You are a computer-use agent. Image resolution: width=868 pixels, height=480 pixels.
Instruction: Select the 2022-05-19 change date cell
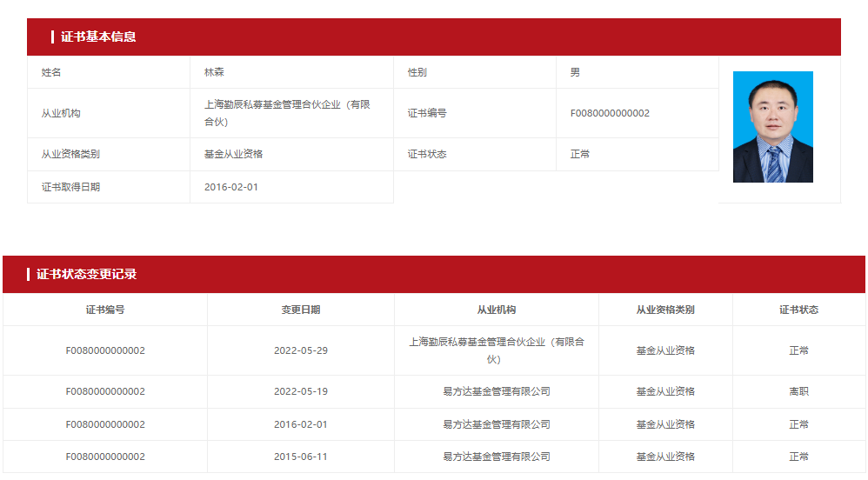pyautogui.click(x=301, y=391)
